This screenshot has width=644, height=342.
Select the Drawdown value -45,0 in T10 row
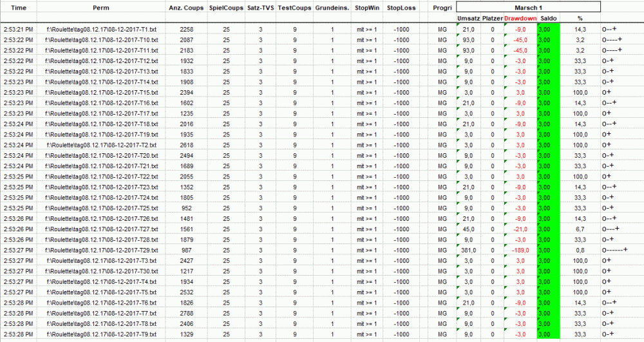coord(520,40)
